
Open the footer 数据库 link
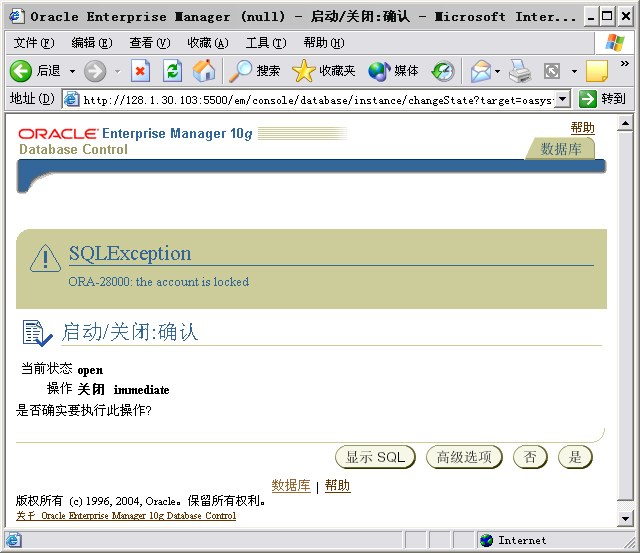click(291, 485)
